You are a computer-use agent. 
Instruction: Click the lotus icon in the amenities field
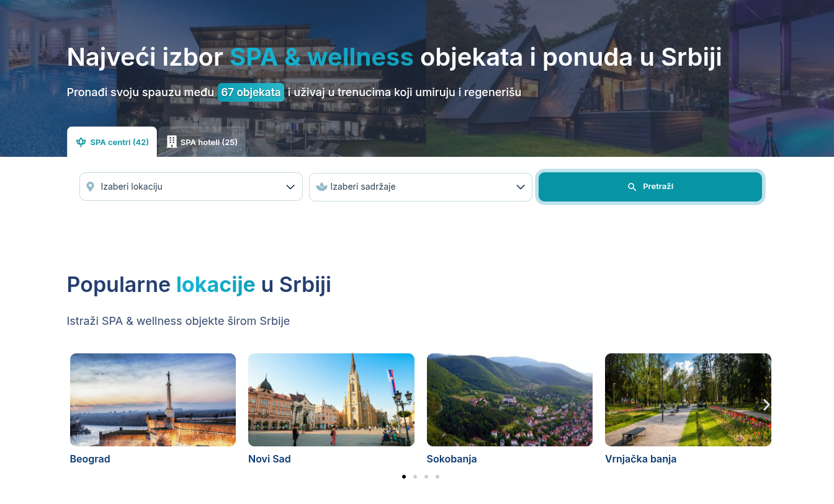(321, 187)
